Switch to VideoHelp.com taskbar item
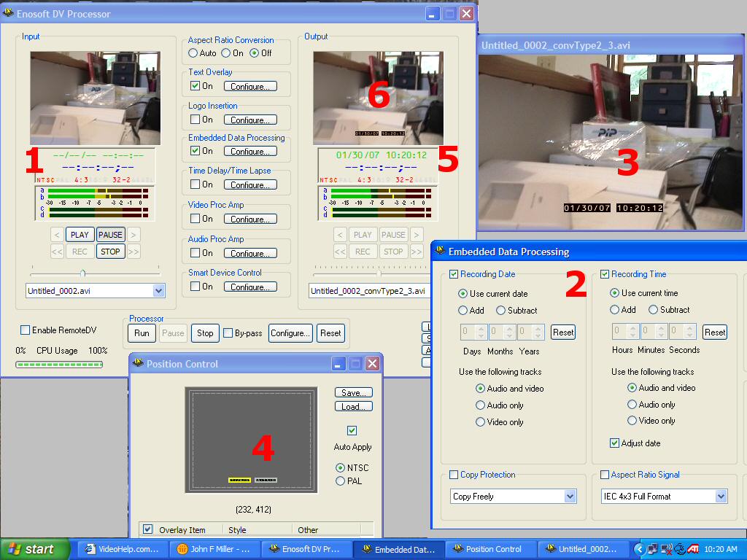This screenshot has height=560, width=747. pyautogui.click(x=123, y=549)
